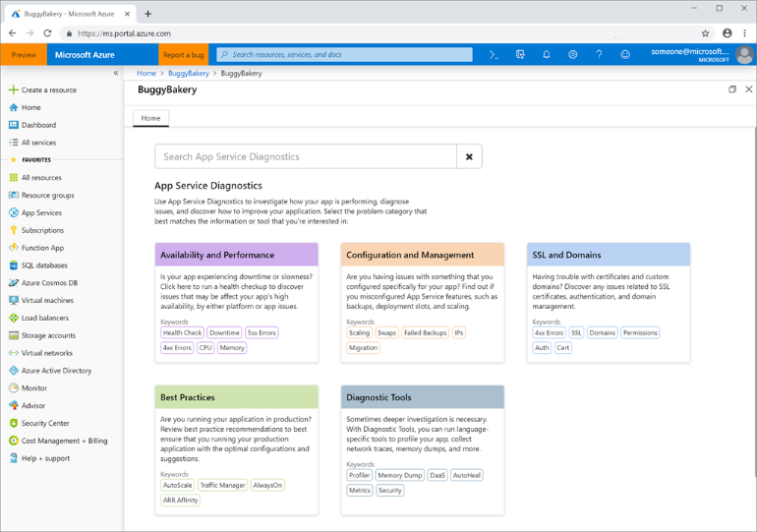Click the browser address bar URL
The height and width of the screenshot is (532, 757).
(x=124, y=33)
